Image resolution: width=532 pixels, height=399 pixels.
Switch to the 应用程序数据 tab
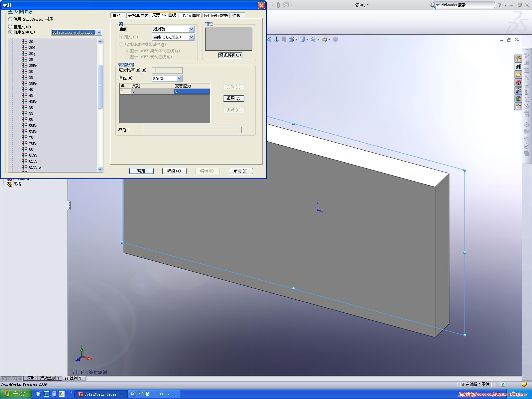tap(216, 15)
